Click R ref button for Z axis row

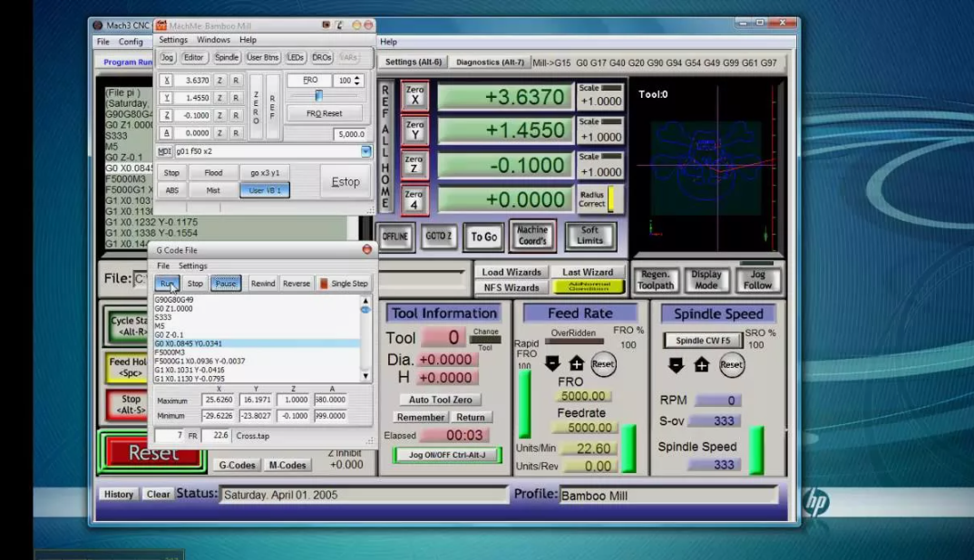coord(236,115)
